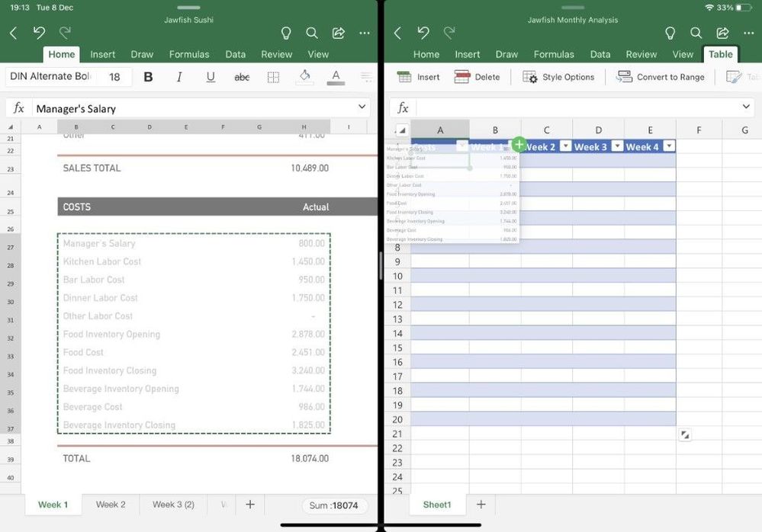Undo last action in Jawfish Monthly Analysis
Image resolution: width=762 pixels, height=532 pixels.
pyautogui.click(x=423, y=33)
